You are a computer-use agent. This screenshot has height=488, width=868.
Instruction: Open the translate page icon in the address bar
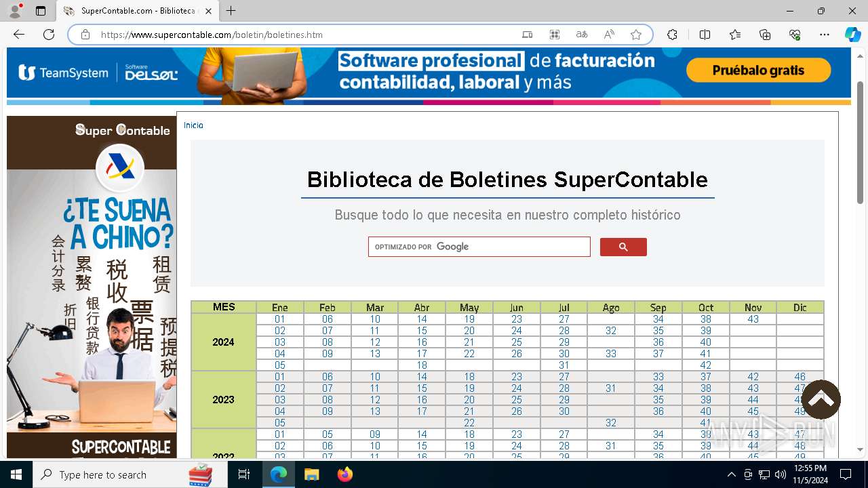[581, 35]
